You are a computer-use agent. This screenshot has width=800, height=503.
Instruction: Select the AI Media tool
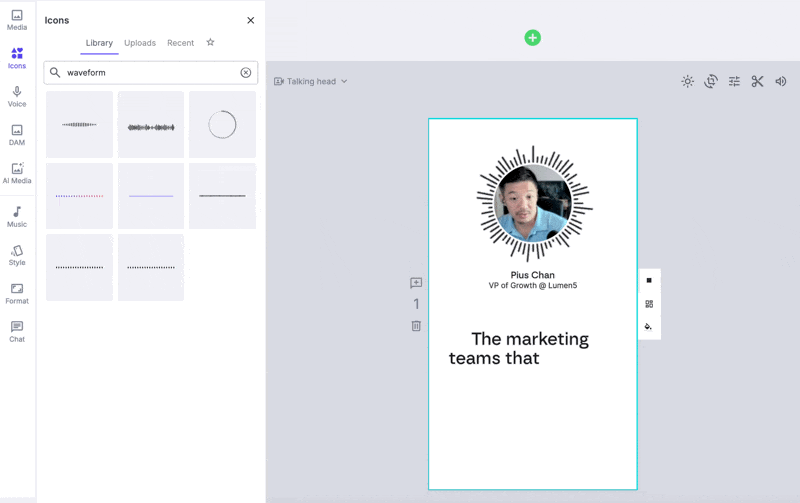[17, 174]
